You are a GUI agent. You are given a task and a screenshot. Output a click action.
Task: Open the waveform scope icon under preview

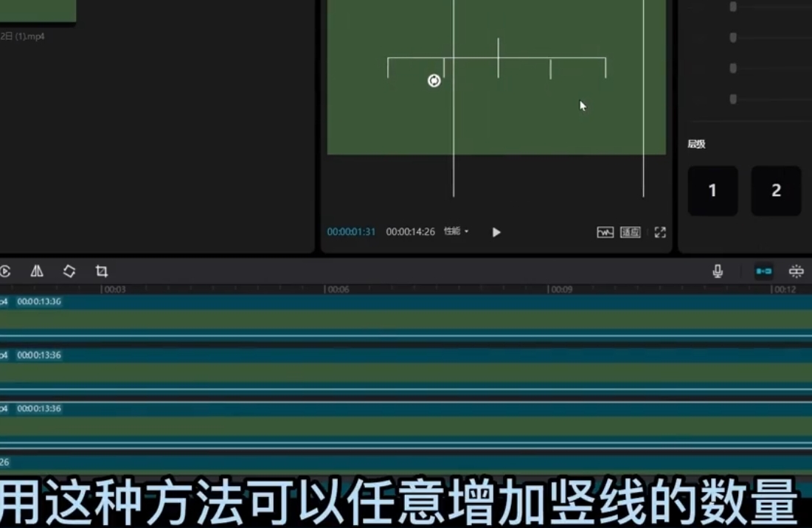click(605, 232)
